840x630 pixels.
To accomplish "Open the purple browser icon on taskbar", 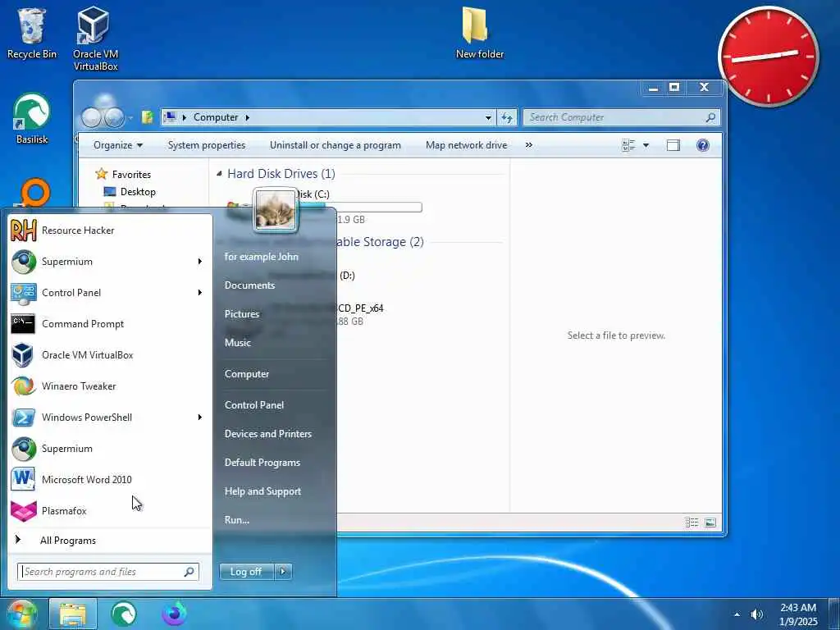I will coord(174,614).
